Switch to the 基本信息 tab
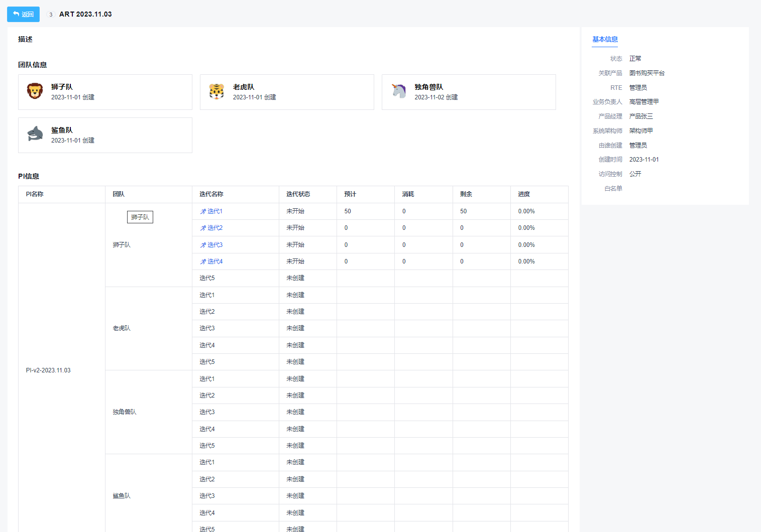The height and width of the screenshot is (532, 761). [605, 39]
